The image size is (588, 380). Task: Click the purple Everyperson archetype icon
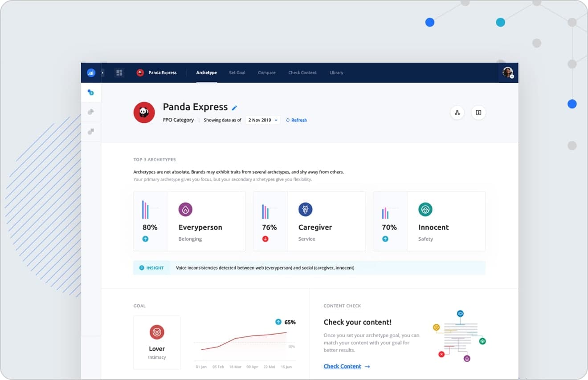[x=185, y=210]
